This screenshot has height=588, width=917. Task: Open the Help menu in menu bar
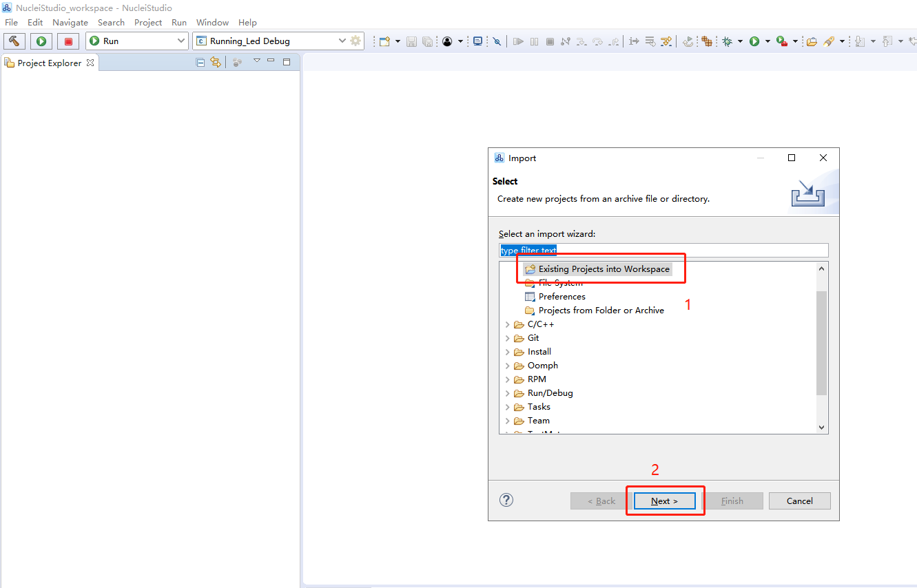pos(247,23)
